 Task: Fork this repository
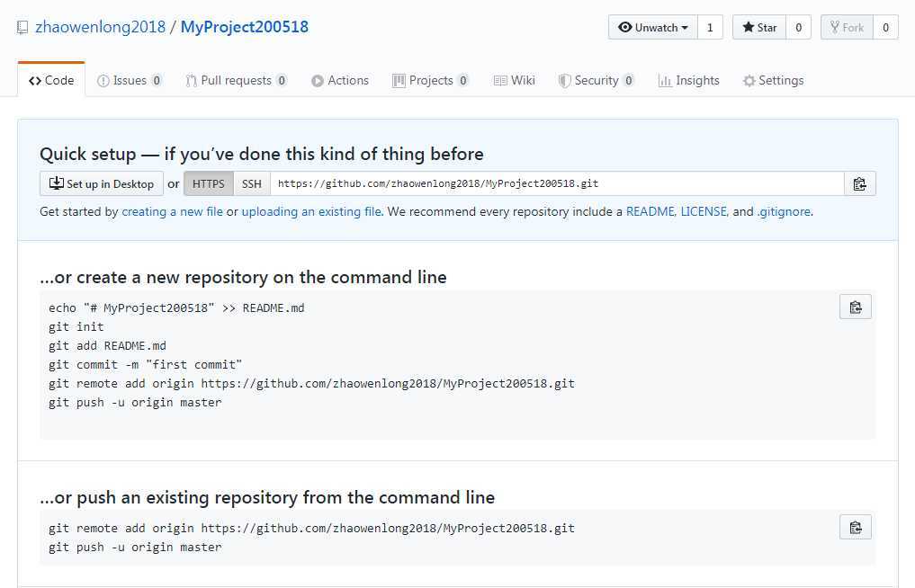pos(847,28)
